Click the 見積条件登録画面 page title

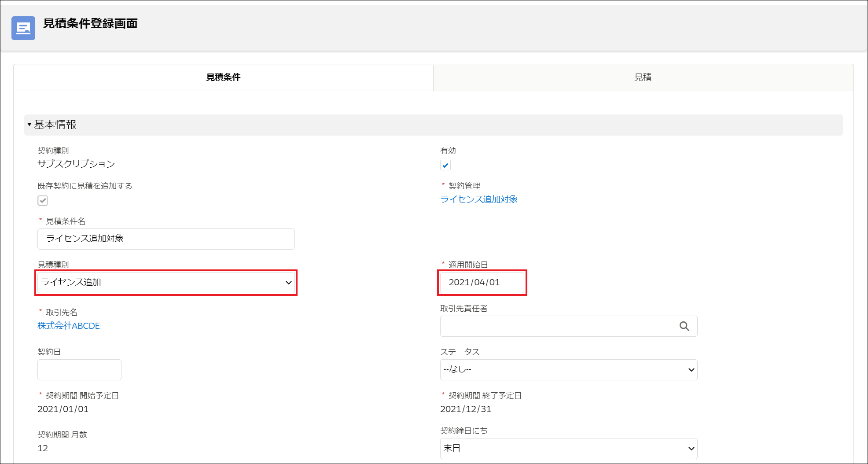pyautogui.click(x=90, y=23)
